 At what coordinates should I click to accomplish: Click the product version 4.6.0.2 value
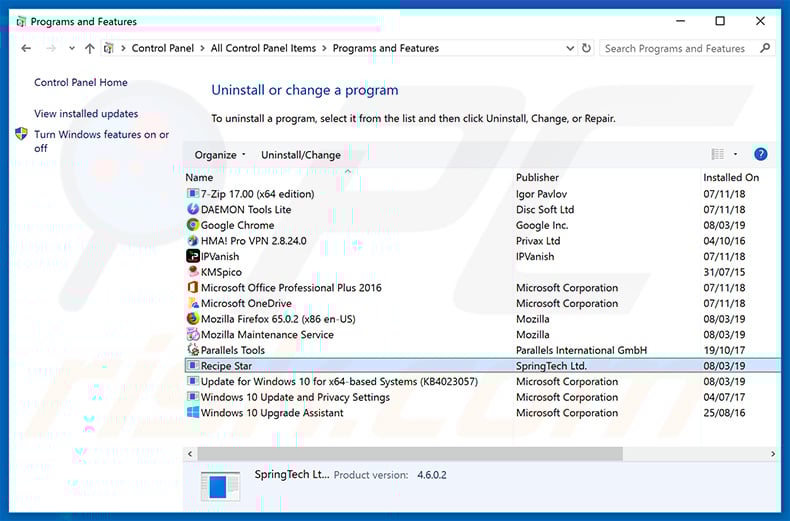click(432, 475)
